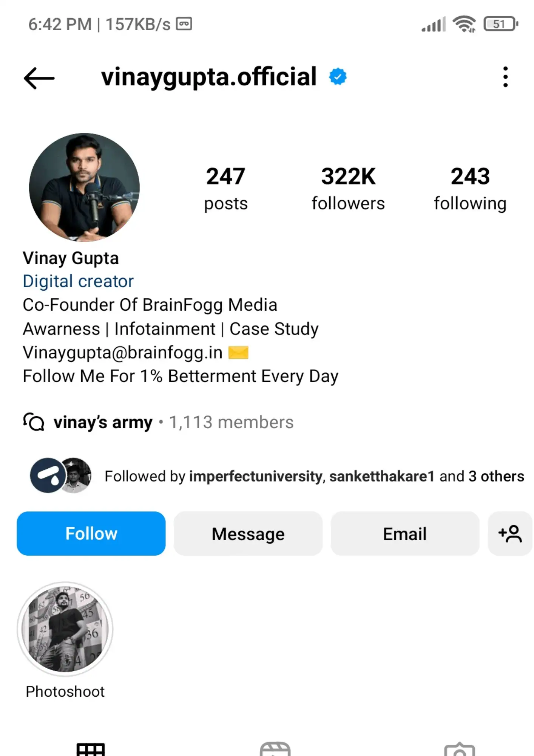534x756 pixels.
Task: Tap the broadcast channel chat icon
Action: coord(34,422)
